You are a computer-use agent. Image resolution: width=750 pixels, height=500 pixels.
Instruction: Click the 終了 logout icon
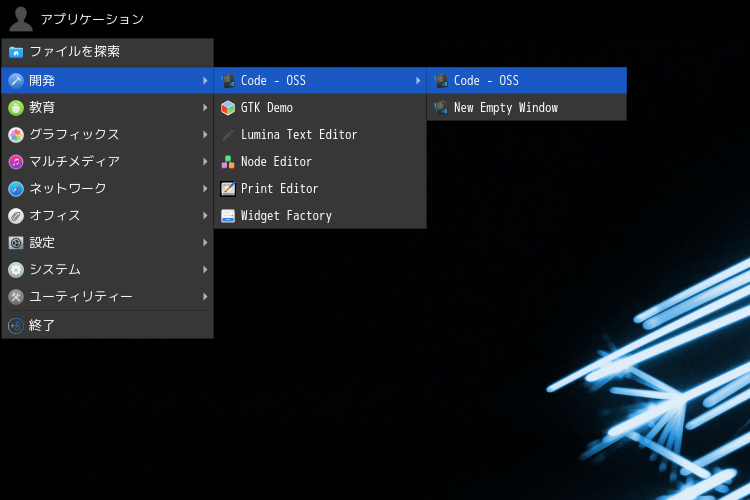click(16, 326)
